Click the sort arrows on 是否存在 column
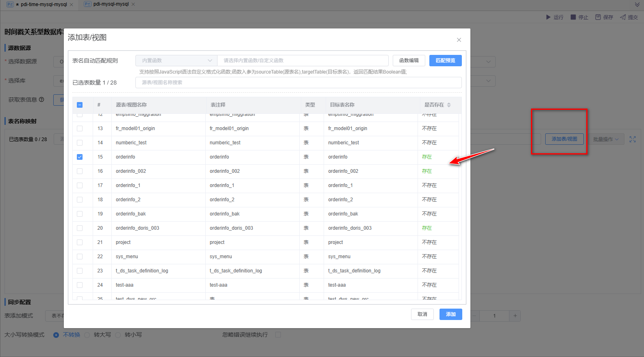This screenshot has width=644, height=357. pos(449,105)
